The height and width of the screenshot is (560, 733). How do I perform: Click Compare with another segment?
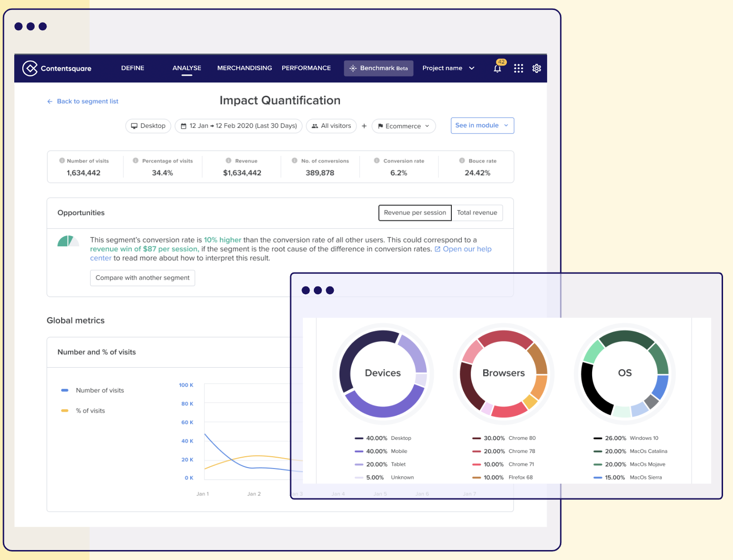point(142,278)
